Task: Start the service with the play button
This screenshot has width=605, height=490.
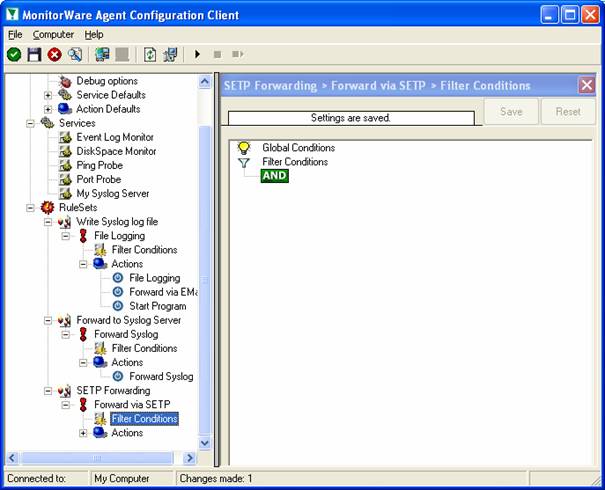Action: 198,54
